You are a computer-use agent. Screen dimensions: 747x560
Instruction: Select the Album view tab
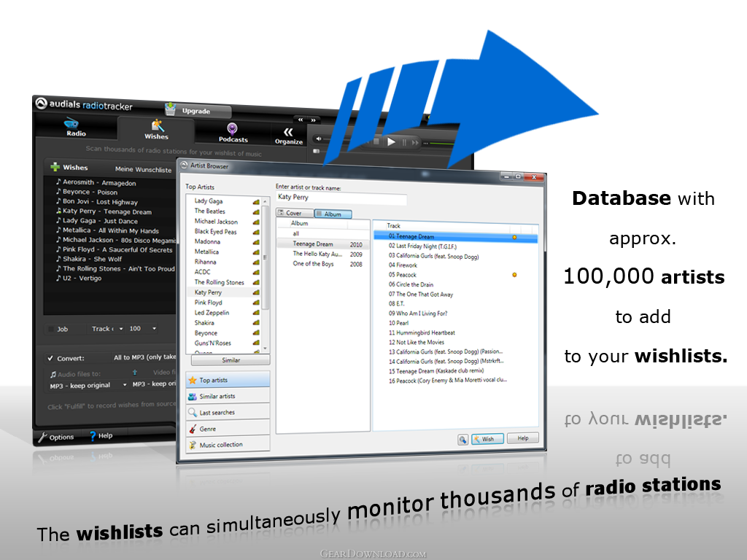coord(333,214)
